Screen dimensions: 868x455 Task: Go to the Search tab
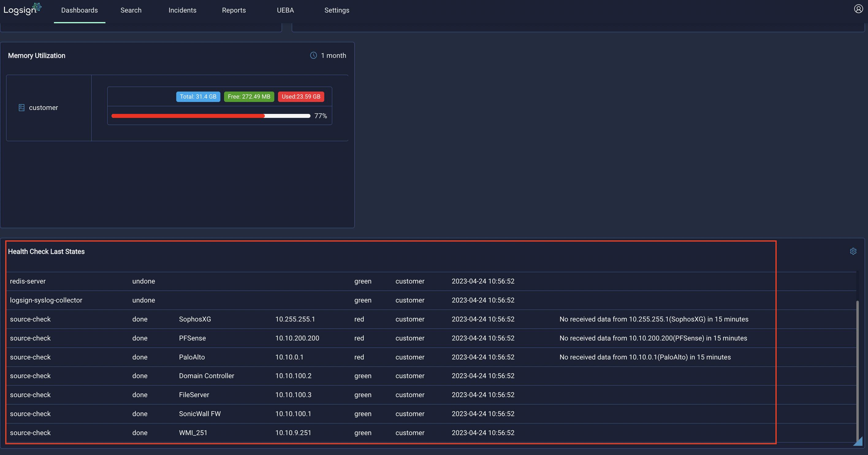(x=131, y=10)
